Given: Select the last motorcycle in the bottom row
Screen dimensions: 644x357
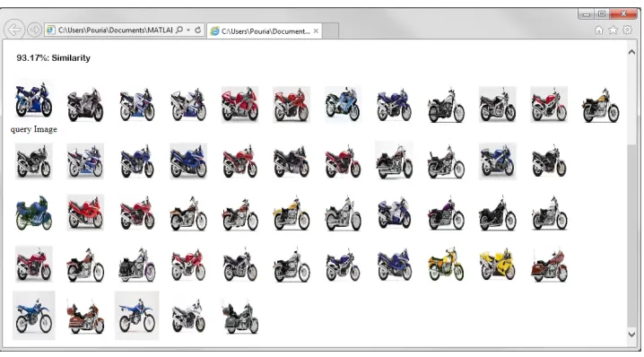Looking at the screenshot, I should point(240,318).
